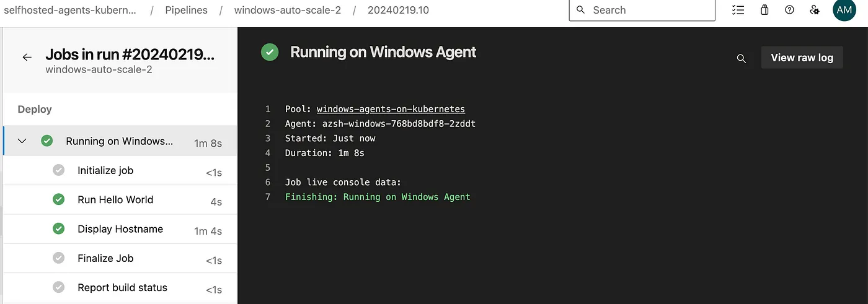Open the marketplace shopping bag icon
Image resolution: width=868 pixels, height=304 pixels.
pyautogui.click(x=764, y=10)
